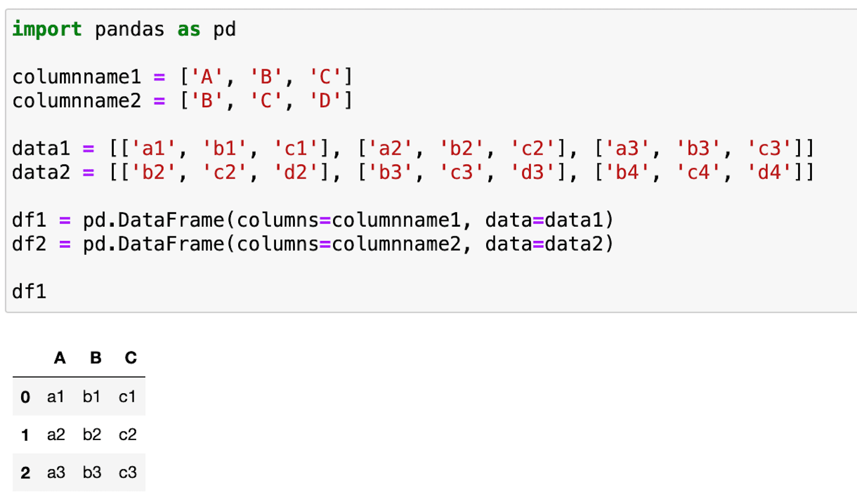Click column header C in output table
Screen dimensions: 857x504
click(x=131, y=358)
